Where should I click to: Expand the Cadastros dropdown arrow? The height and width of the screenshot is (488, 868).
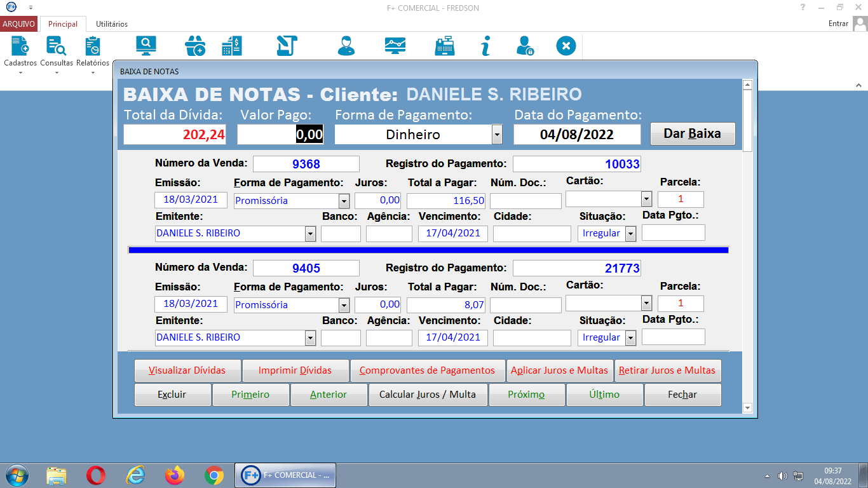[x=20, y=72]
